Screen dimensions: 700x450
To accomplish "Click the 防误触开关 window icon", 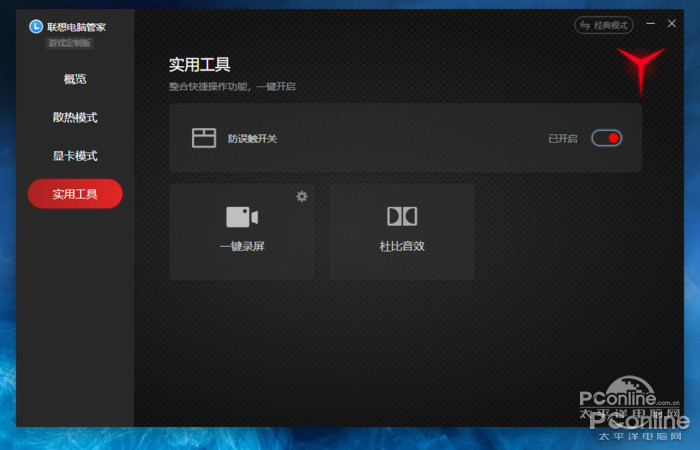I will point(204,138).
